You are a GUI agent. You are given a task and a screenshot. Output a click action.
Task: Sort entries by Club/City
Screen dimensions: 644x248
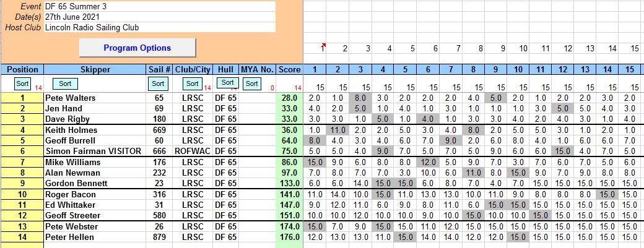pyautogui.click(x=193, y=83)
